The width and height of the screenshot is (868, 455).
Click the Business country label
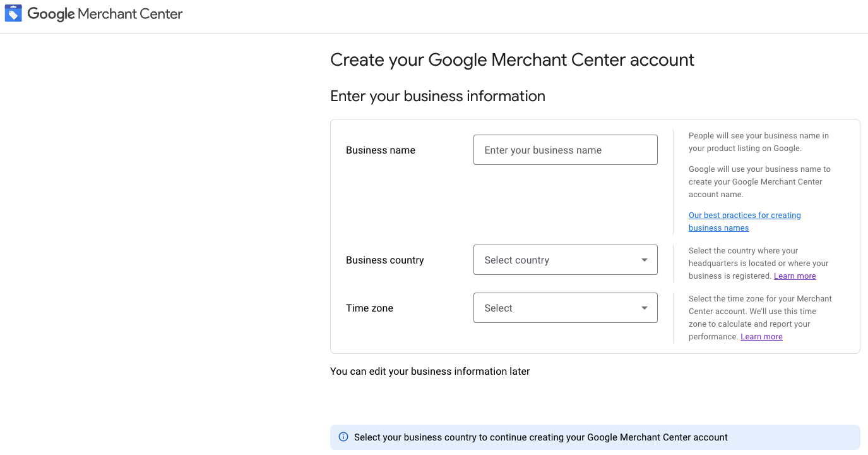pos(384,260)
